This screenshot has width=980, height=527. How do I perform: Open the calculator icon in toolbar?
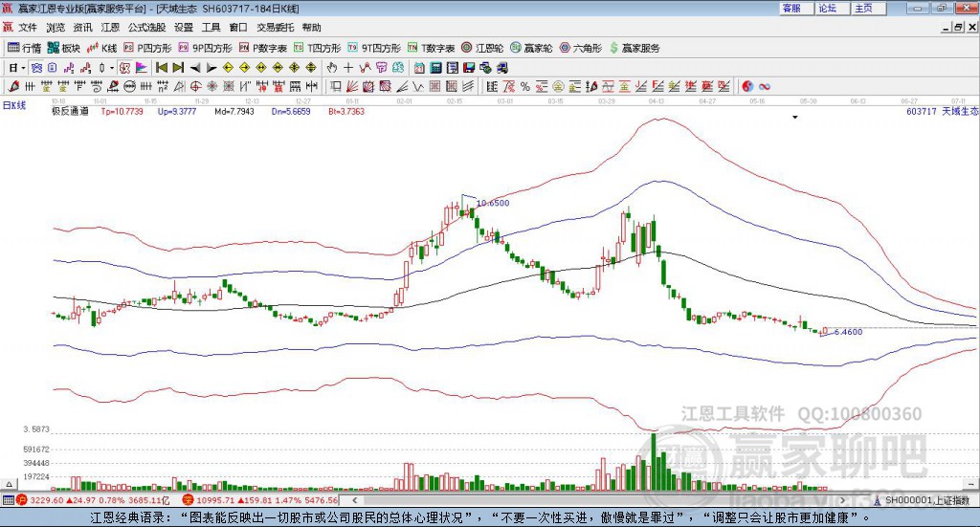point(435,68)
